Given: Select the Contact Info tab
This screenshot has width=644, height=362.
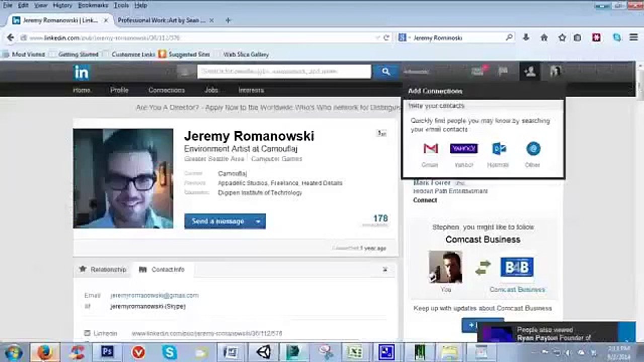Looking at the screenshot, I should pos(162,269).
